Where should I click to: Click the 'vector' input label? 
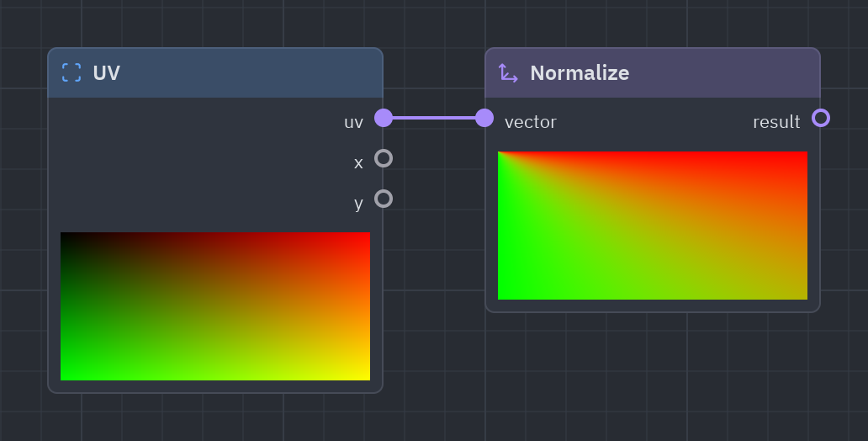tap(531, 122)
